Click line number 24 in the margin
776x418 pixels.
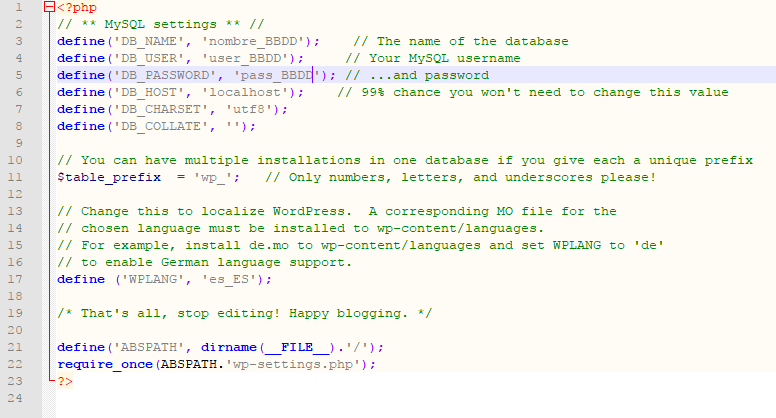pos(15,398)
